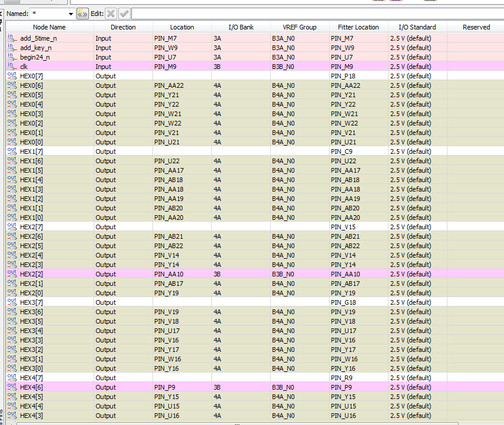
Task: Sort by the Node Name column header
Action: [x=49, y=27]
